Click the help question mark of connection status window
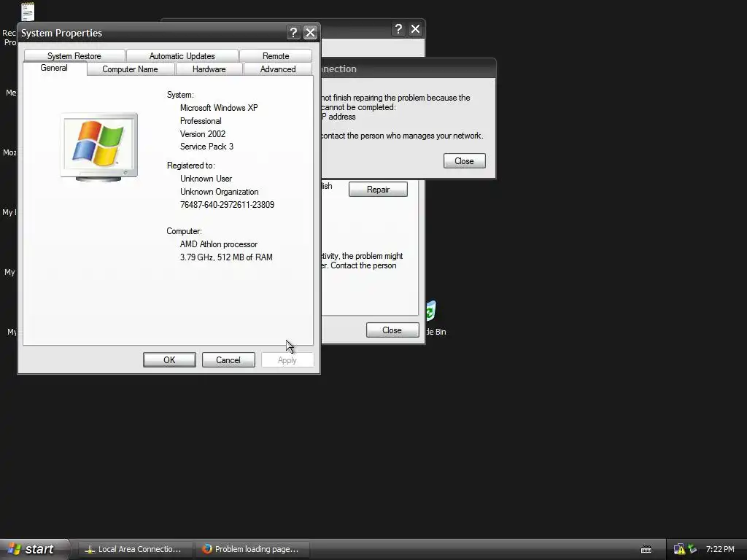The image size is (747, 560). (x=399, y=29)
